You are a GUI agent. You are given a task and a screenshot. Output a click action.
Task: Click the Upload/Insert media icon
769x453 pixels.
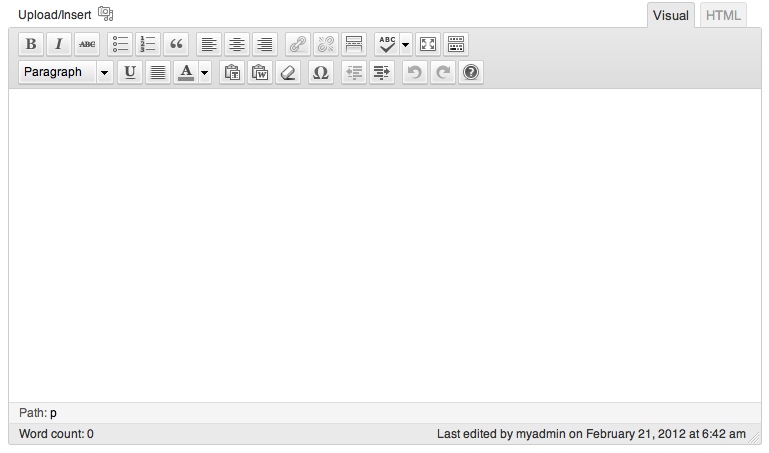click(105, 14)
